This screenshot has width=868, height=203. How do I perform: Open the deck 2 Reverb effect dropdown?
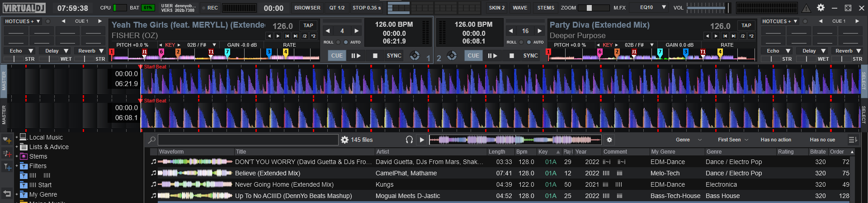coord(848,51)
